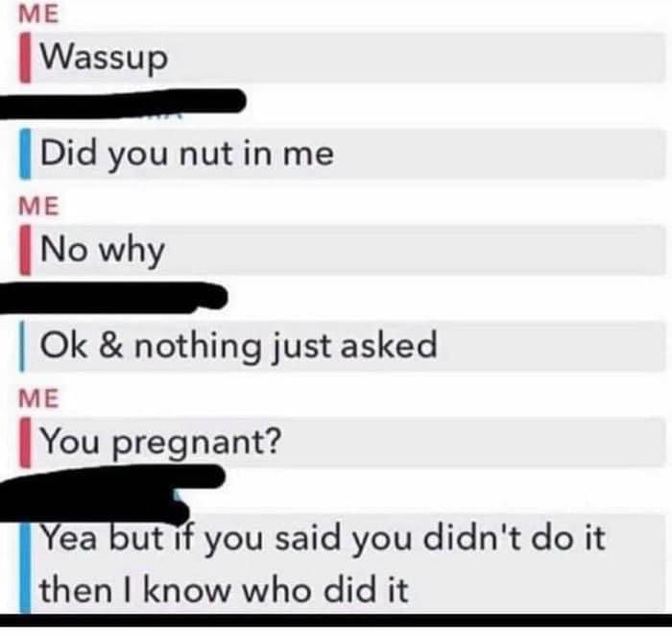Screen dimensions: 672x636
Task: Click the red bar beside "You pregnant?"
Action: [25, 442]
